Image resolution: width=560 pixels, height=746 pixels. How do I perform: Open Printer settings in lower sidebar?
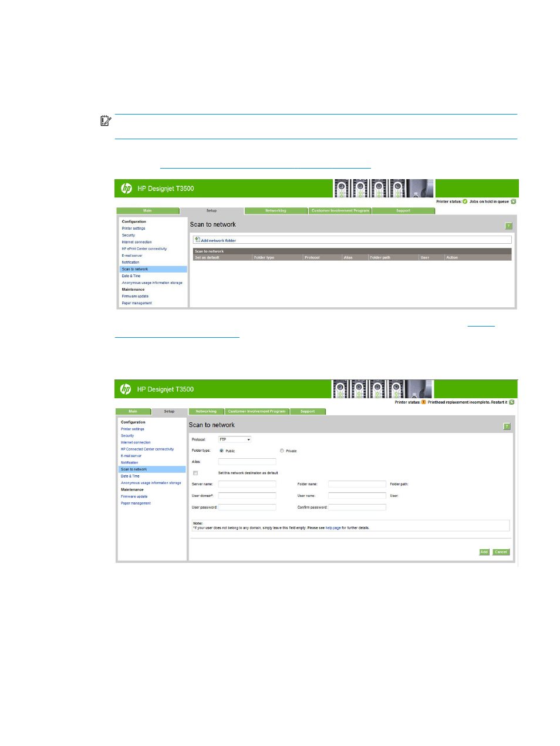132,429
